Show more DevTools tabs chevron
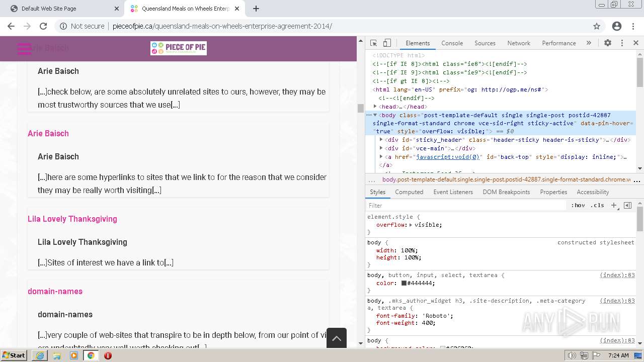The image size is (644, 362). 589,43
